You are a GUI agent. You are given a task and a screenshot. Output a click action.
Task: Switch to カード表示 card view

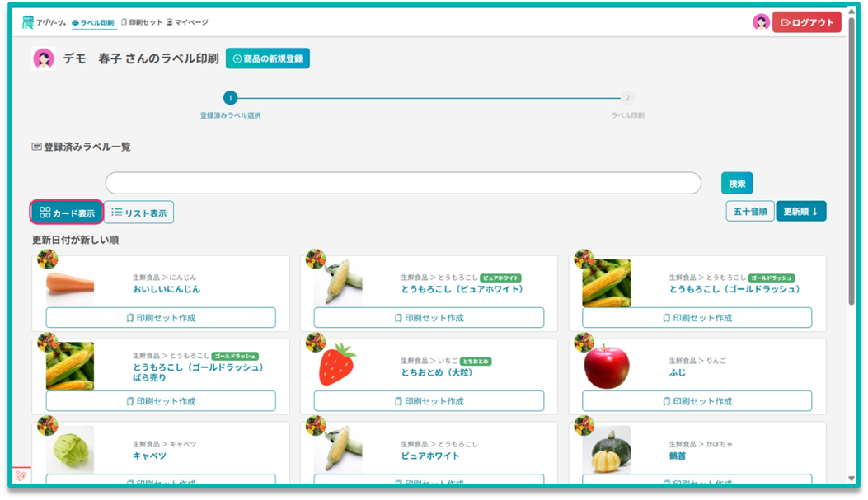[x=67, y=213]
